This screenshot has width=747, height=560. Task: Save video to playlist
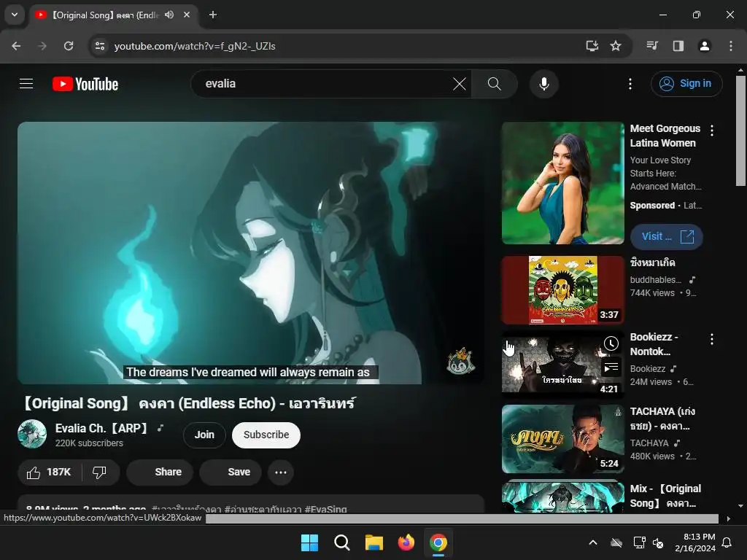[231, 472]
